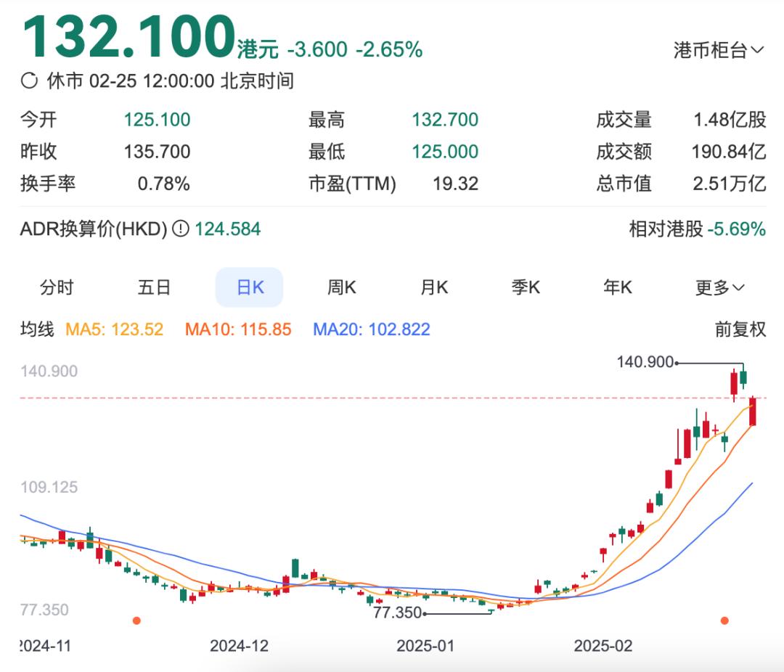784x672 pixels.
Task: Show the 季K chart
Action: click(526, 287)
